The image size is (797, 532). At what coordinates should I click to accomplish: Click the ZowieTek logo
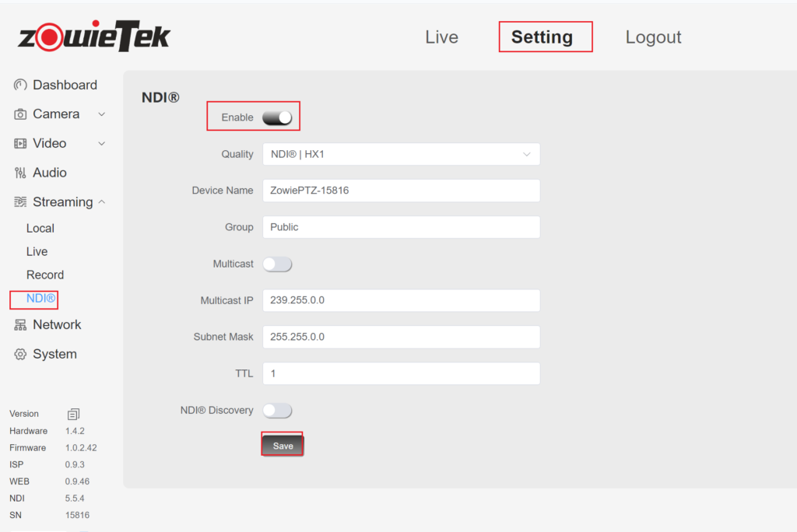click(x=93, y=37)
